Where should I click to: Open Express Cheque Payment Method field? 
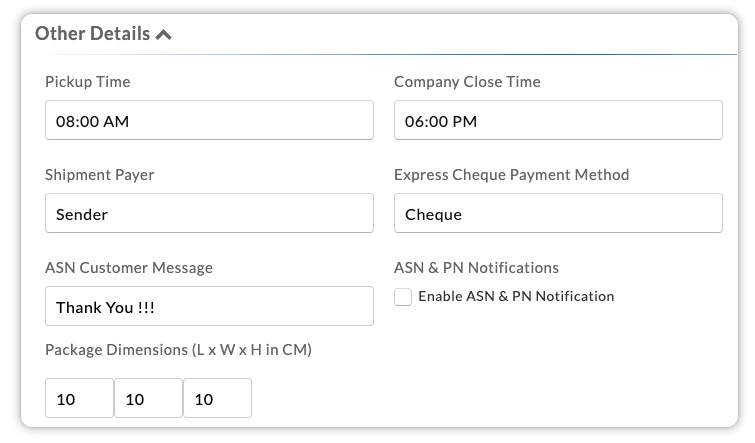558,213
